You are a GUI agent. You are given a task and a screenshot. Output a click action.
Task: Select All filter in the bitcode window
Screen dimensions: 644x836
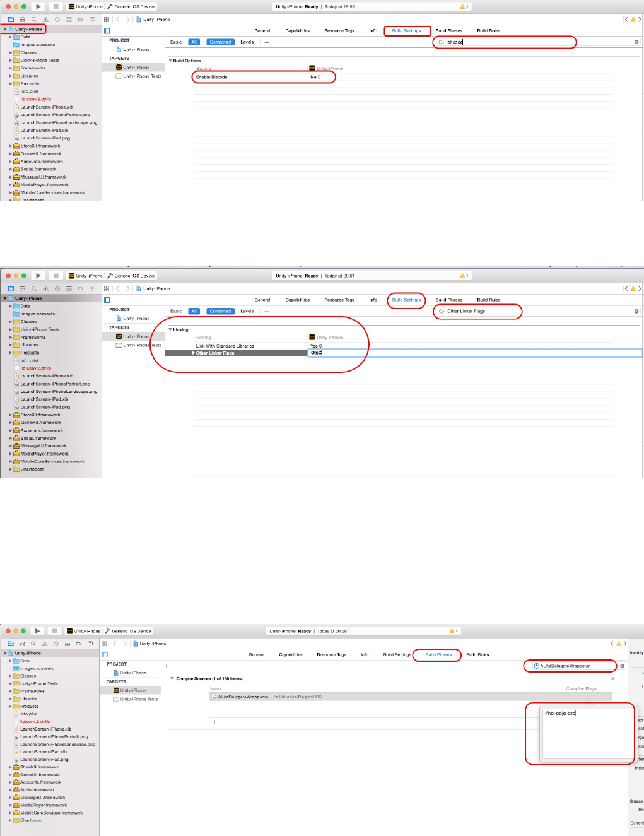point(194,42)
